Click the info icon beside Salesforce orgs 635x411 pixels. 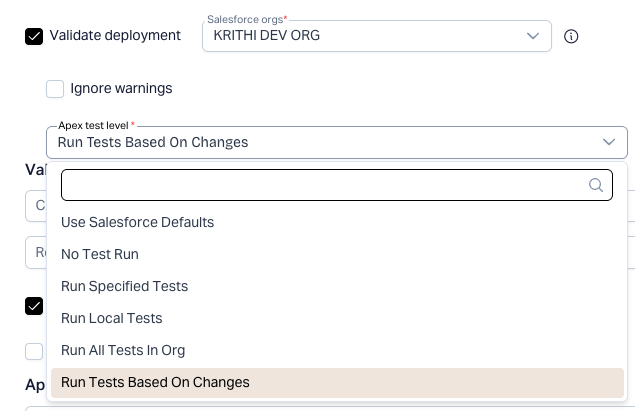click(x=571, y=36)
